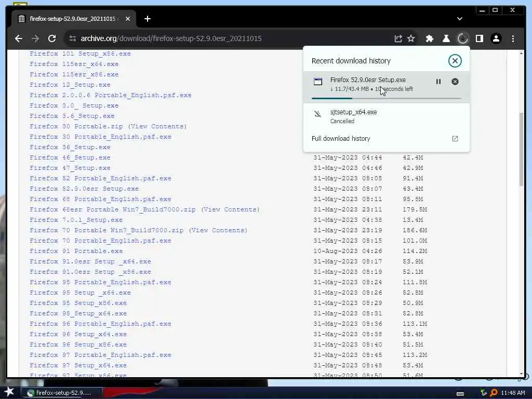This screenshot has height=399, width=532.
Task: Expand the tab search dropdown chevron
Action: 460,19
